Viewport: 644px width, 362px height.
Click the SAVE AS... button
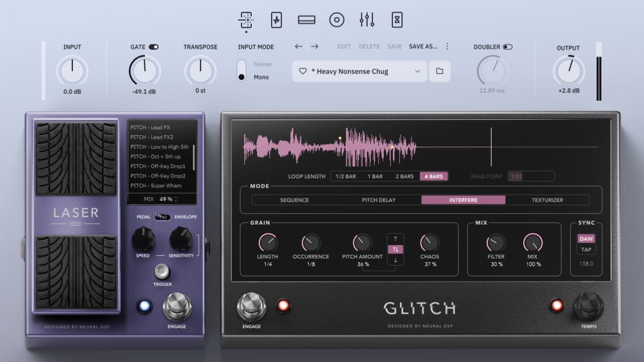[423, 47]
